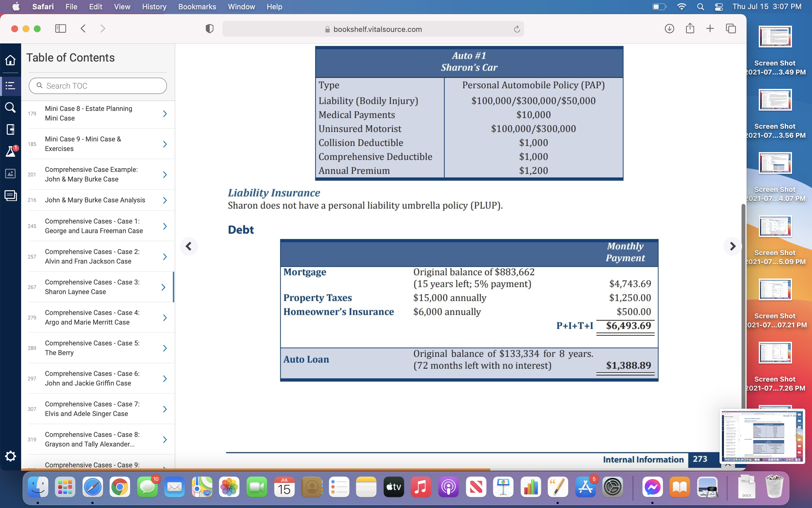Open the Safari File menu
This screenshot has height=508, width=812.
(71, 7)
